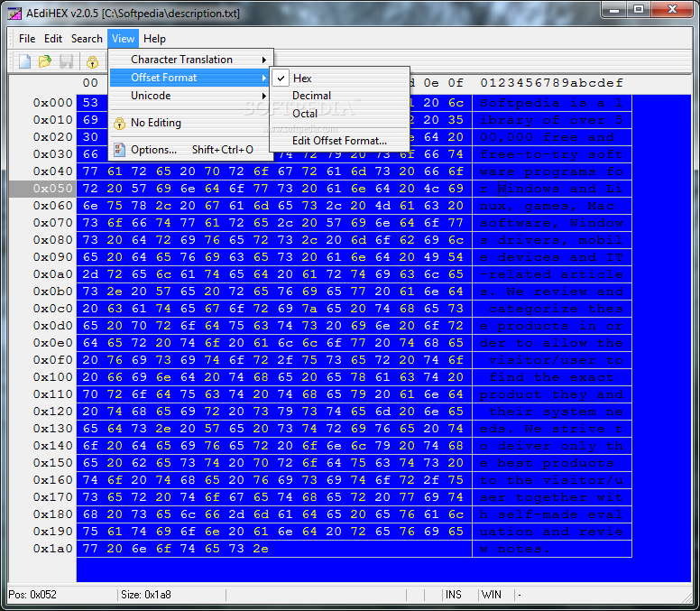Click the Size: 0x1a8 status entry
This screenshot has width=700, height=611.
click(x=146, y=595)
